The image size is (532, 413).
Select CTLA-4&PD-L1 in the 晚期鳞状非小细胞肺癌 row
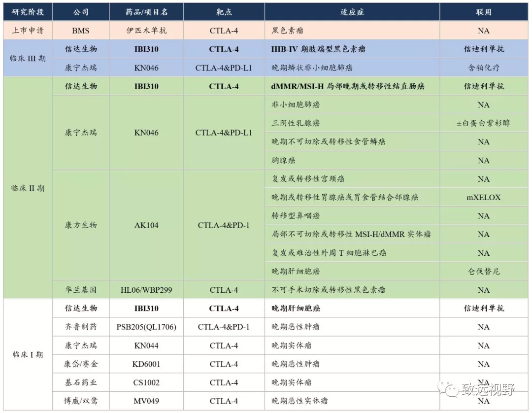[x=224, y=68]
